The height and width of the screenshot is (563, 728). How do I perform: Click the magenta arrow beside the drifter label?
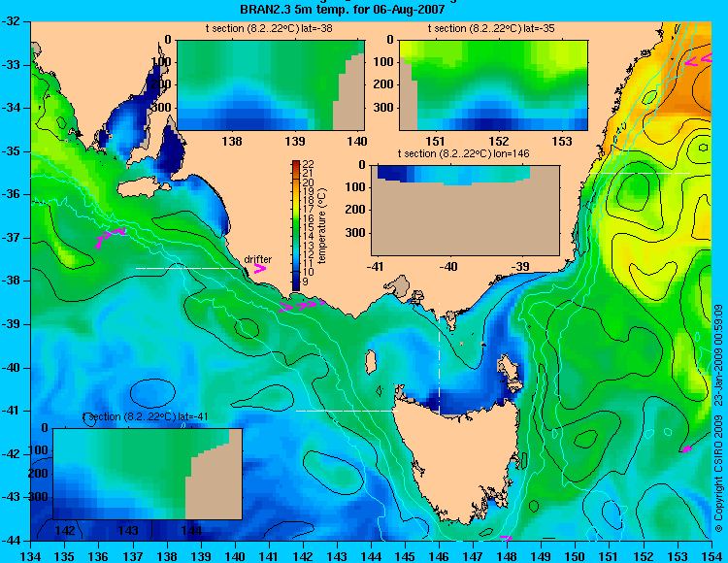(259, 269)
